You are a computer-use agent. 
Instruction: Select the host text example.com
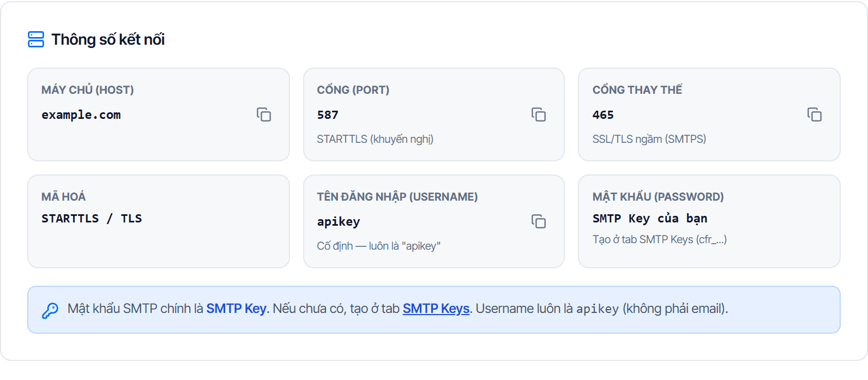tap(81, 115)
